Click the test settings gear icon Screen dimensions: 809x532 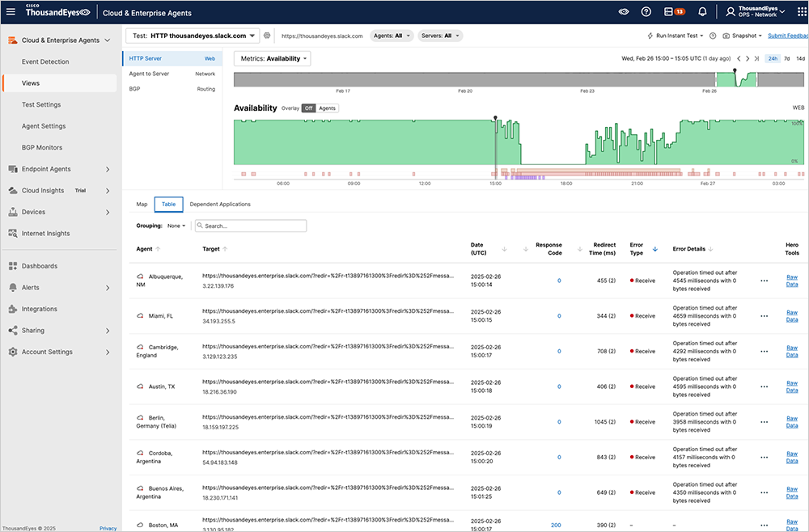(267, 36)
